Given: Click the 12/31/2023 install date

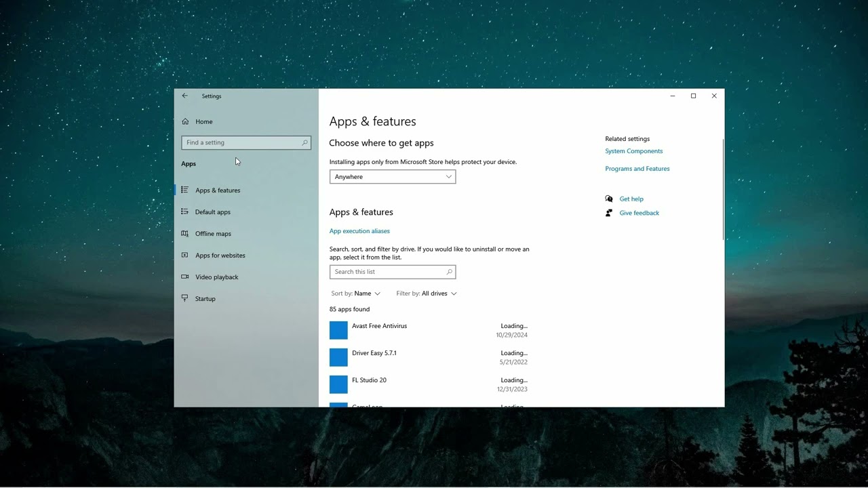Looking at the screenshot, I should (512, 389).
